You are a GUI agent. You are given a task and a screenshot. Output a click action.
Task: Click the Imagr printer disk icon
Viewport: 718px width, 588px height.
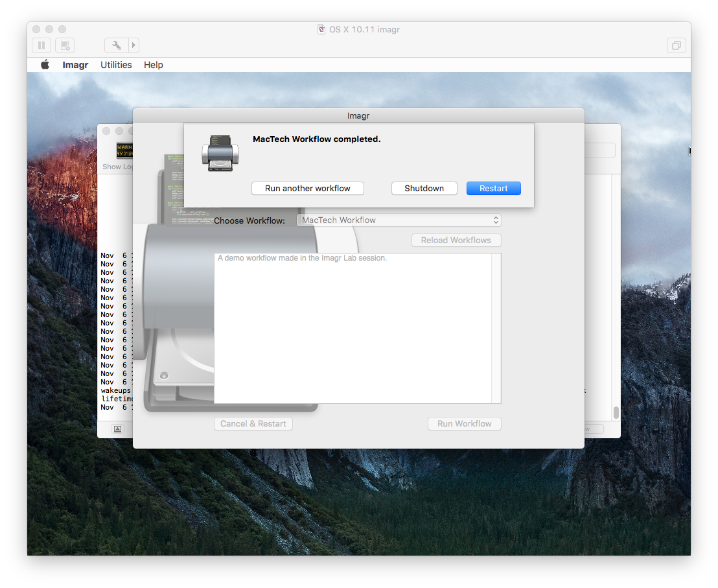220,154
